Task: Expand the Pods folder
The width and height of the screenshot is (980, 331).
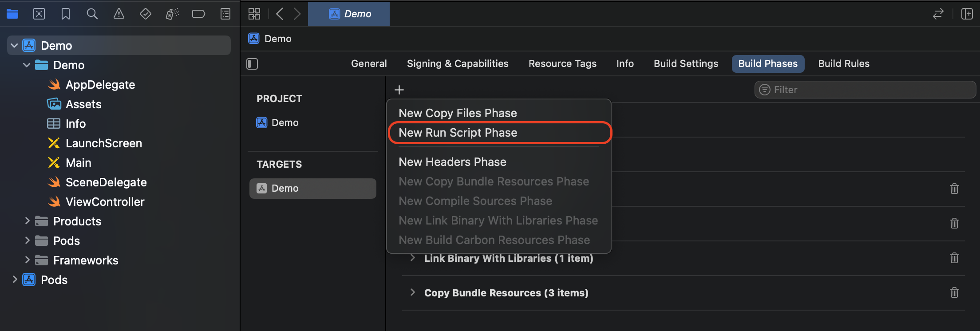Action: click(x=27, y=240)
